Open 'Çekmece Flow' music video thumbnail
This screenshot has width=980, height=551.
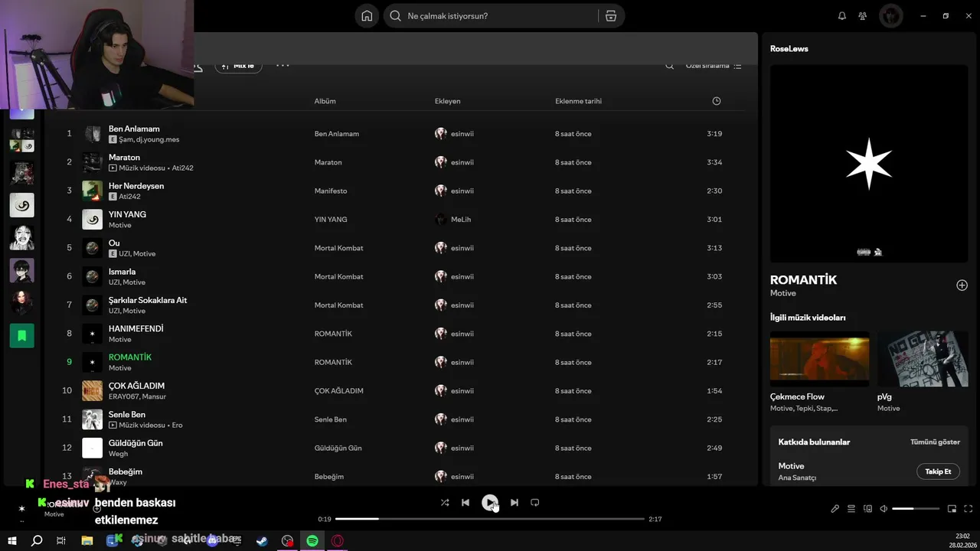[820, 359]
